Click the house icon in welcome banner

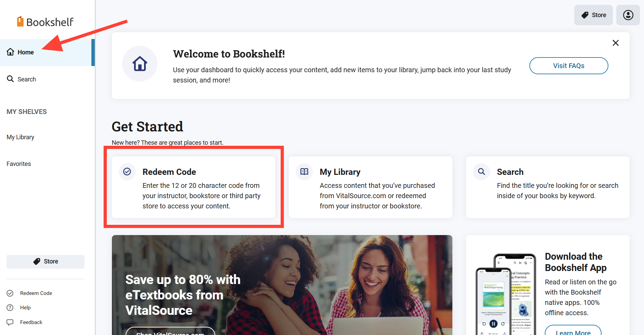tap(140, 64)
